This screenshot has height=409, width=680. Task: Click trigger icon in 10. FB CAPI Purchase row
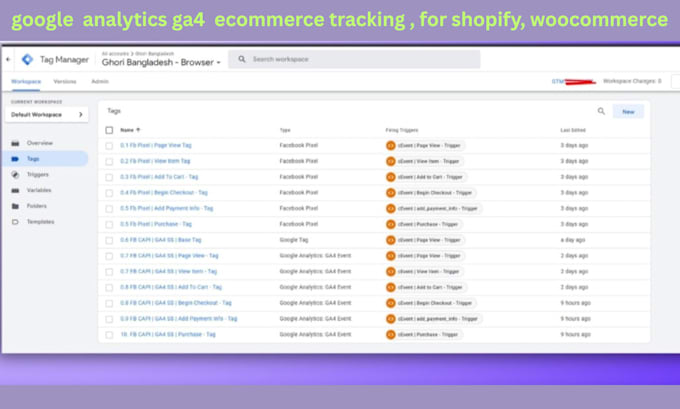pyautogui.click(x=391, y=334)
